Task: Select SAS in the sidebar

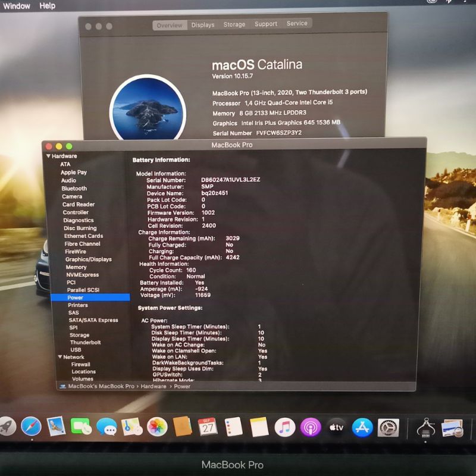Action: (x=73, y=312)
